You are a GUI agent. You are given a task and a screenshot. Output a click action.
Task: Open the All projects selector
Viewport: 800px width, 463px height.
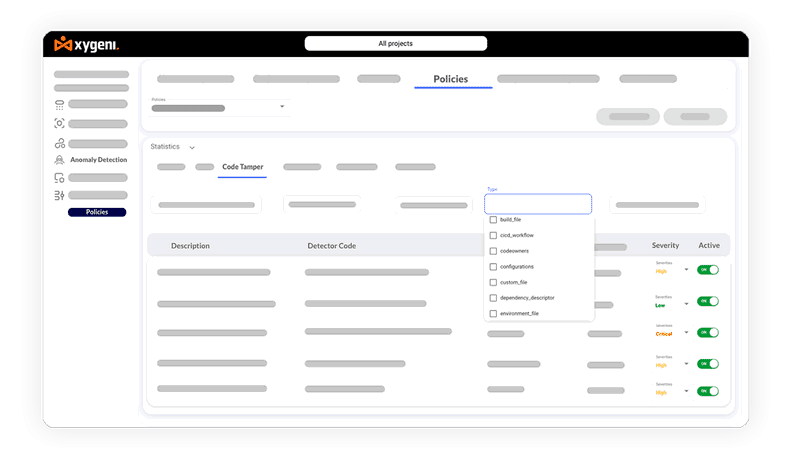tap(395, 44)
